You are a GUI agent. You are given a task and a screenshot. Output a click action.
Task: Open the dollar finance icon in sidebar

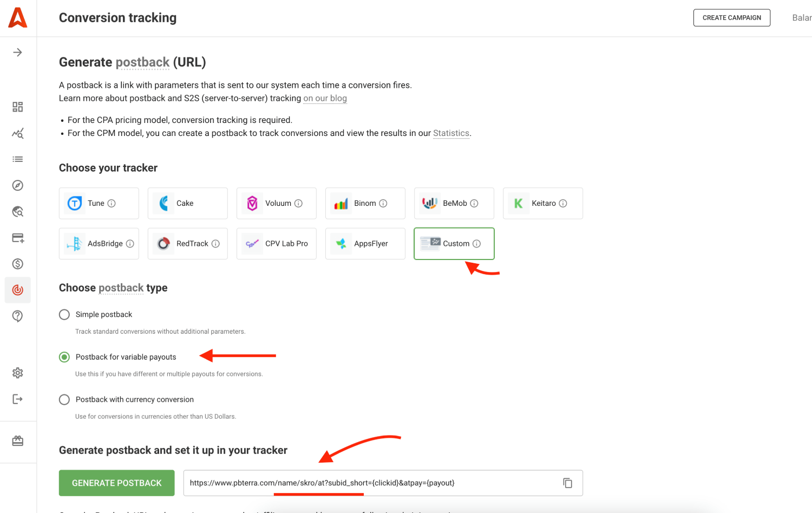coord(18,264)
